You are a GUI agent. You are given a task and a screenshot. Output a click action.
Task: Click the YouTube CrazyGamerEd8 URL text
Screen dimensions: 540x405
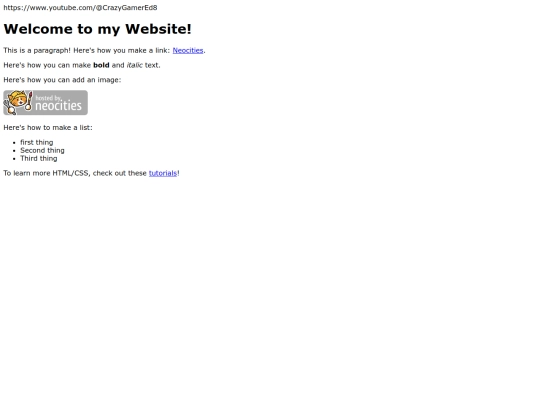click(80, 8)
